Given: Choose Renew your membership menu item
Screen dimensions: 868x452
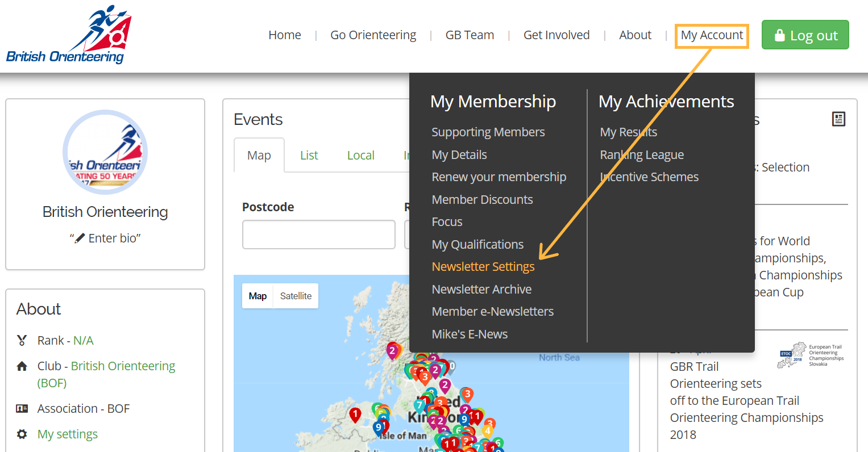Looking at the screenshot, I should coord(499,177).
